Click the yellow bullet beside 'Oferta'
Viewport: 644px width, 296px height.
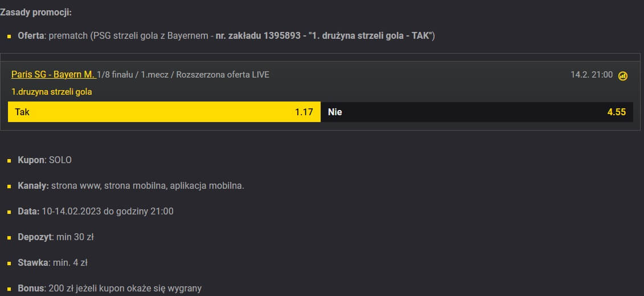pyautogui.click(x=9, y=37)
